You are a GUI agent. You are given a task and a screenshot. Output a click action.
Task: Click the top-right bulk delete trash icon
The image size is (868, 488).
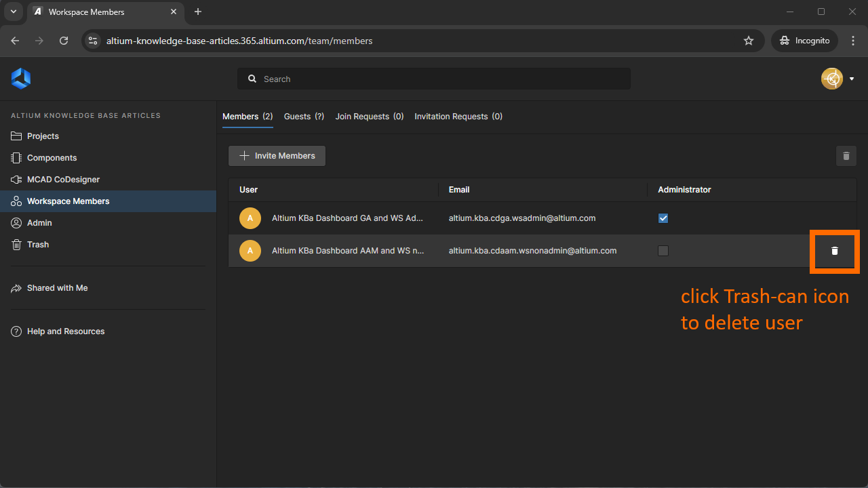point(846,156)
